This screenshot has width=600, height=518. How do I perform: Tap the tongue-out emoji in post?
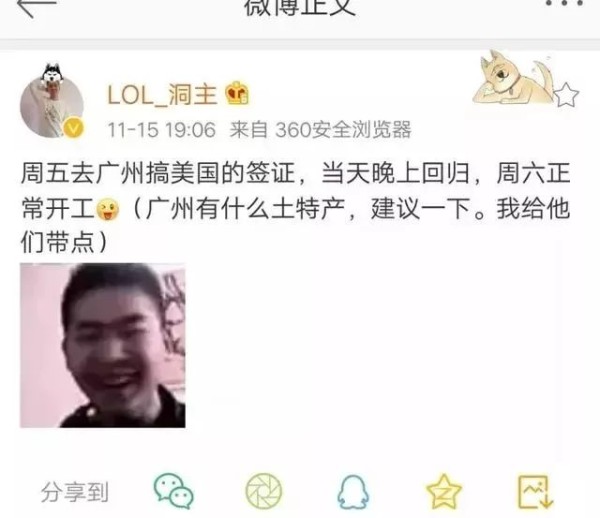click(108, 210)
